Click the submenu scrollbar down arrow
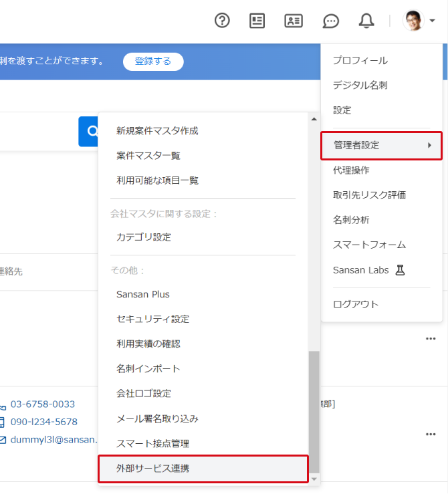 point(314,479)
